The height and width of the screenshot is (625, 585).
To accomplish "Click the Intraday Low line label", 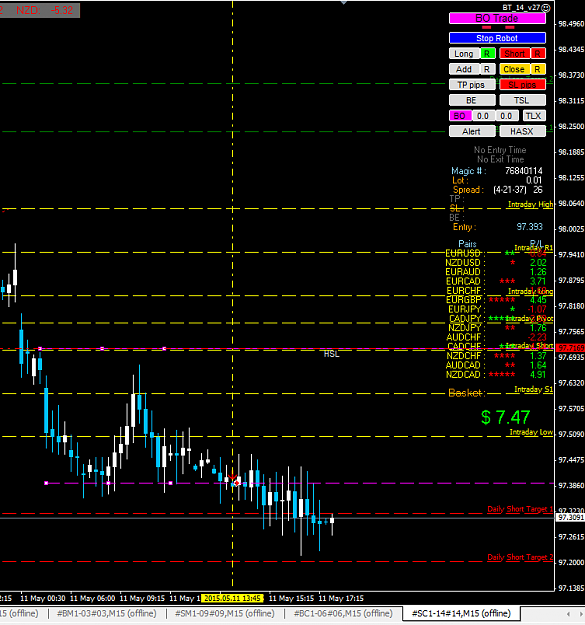I will pos(531,432).
